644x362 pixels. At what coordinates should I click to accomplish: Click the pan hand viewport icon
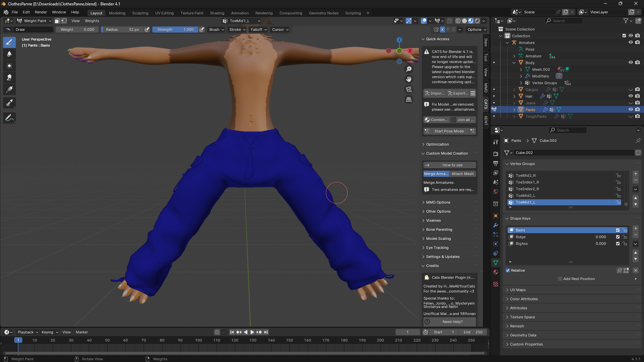pos(409,79)
